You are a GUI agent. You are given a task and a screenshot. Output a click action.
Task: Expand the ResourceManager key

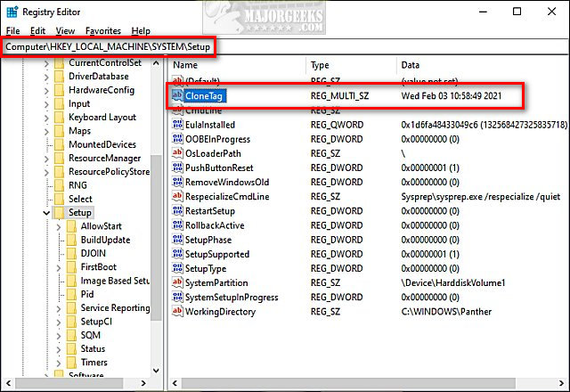coord(46,159)
